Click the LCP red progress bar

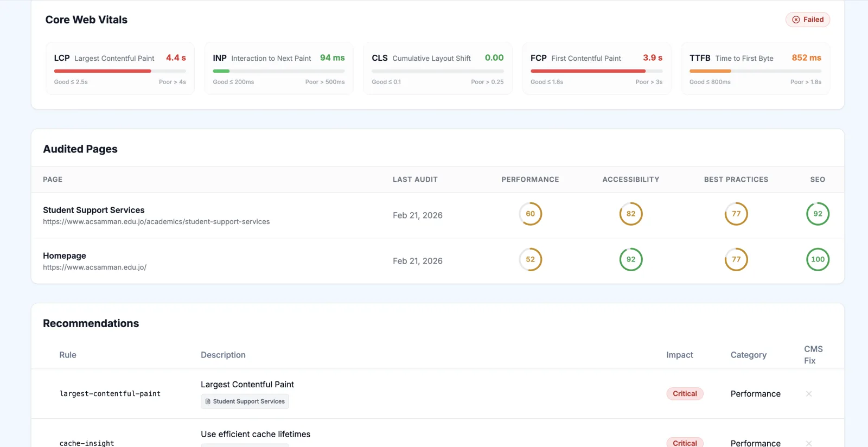[x=103, y=71]
